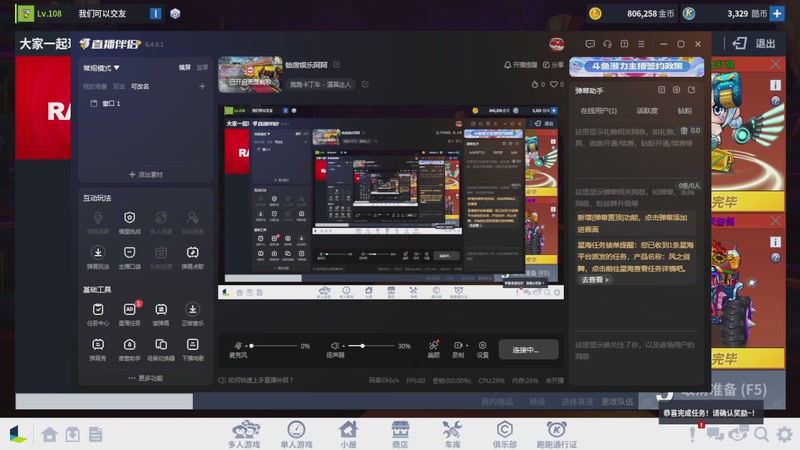
Task: Open the 弹幕秀 tool
Action: point(98,349)
